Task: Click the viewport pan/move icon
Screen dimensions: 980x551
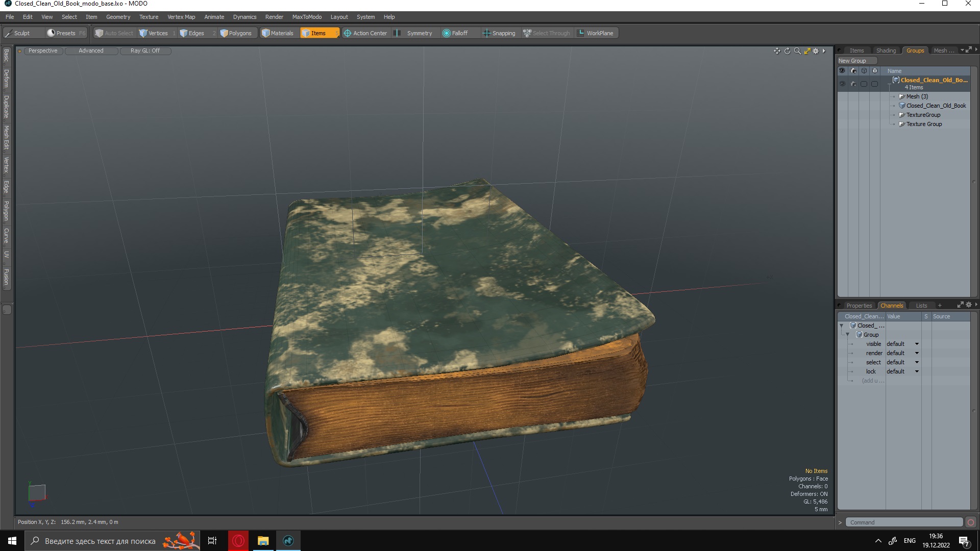Action: coord(777,51)
